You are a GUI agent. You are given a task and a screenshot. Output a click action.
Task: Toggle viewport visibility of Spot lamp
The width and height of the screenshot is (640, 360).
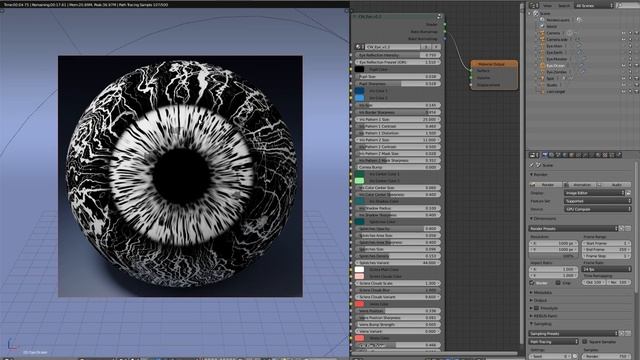623,78
